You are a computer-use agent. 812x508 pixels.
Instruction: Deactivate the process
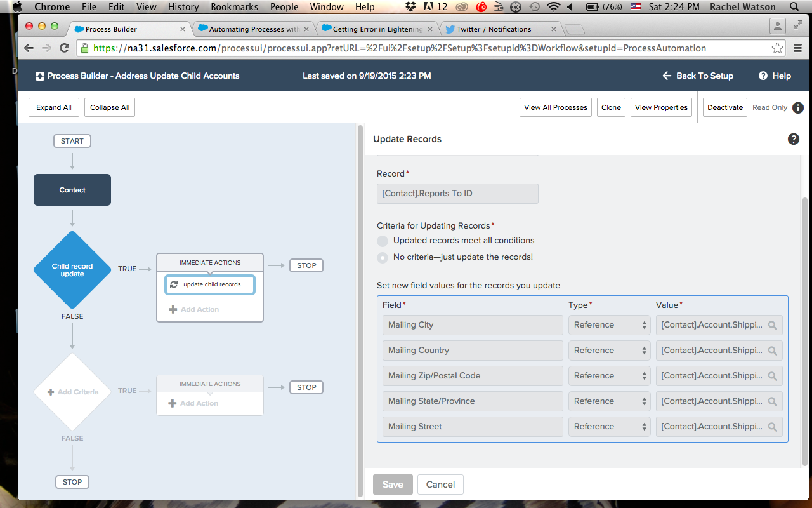point(725,108)
